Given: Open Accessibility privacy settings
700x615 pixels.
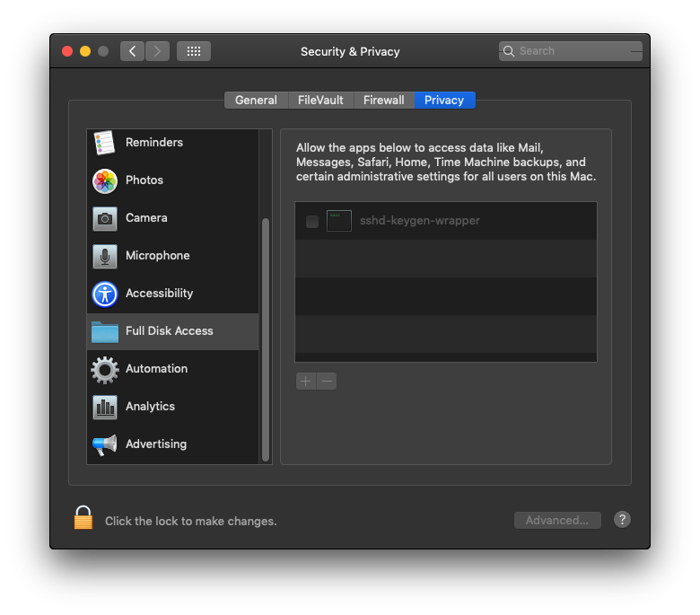Looking at the screenshot, I should coord(159,294).
